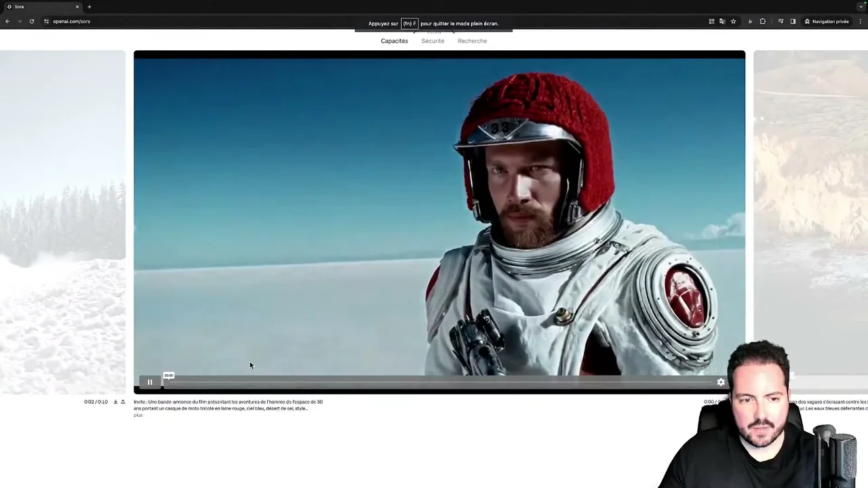This screenshot has width=868, height=488.
Task: Focus the openai.com/sora address field
Action: tap(71, 22)
